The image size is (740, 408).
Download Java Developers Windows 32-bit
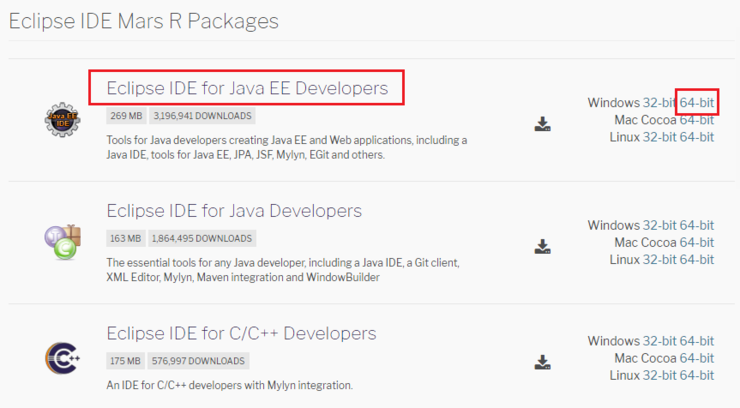pyautogui.click(x=660, y=225)
